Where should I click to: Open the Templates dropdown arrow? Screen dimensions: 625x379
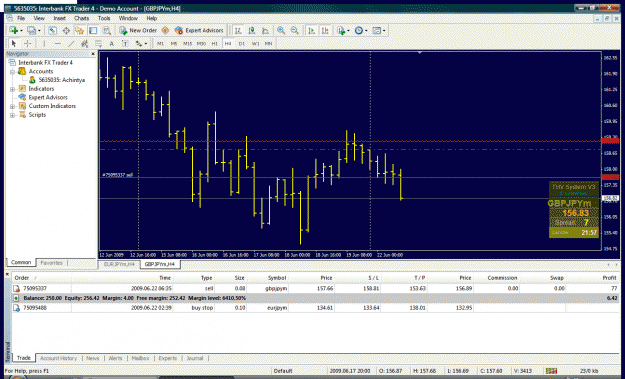pos(383,31)
